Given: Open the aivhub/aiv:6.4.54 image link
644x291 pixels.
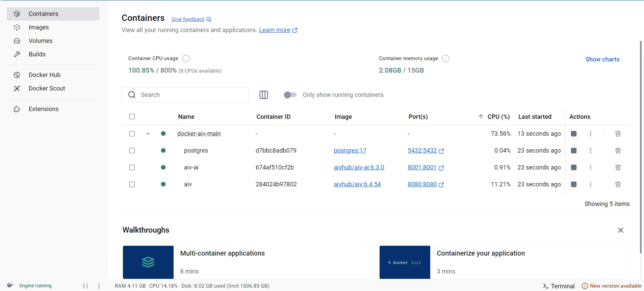Looking at the screenshot, I should tap(357, 184).
